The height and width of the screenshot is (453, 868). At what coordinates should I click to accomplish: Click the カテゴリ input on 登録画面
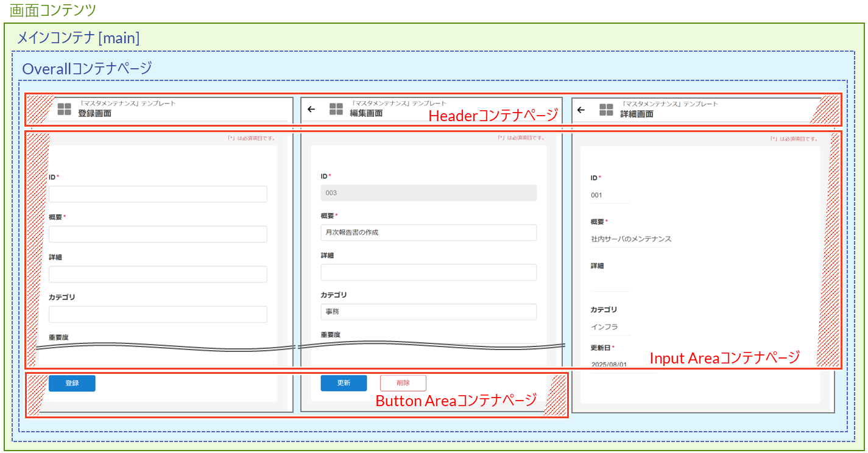(x=158, y=314)
